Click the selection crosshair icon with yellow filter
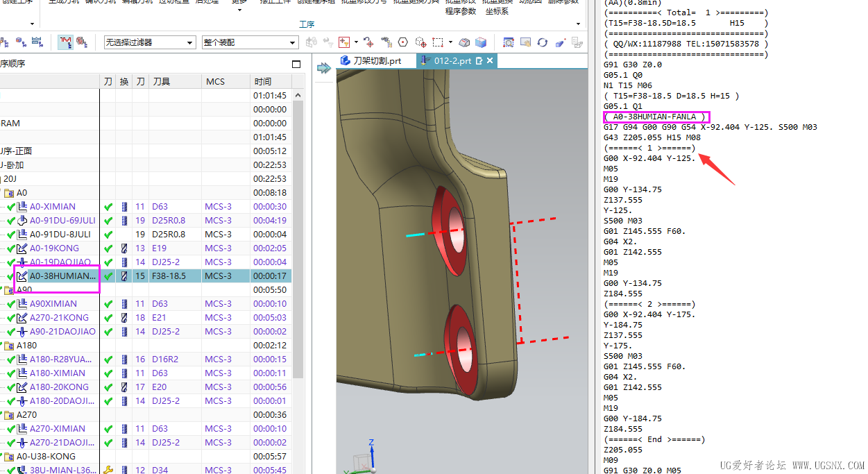 (x=344, y=42)
